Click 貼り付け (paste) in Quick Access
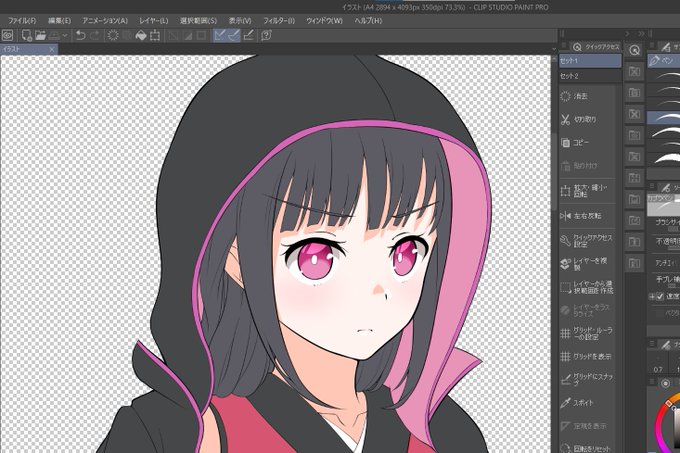The image size is (680, 453). point(587,166)
